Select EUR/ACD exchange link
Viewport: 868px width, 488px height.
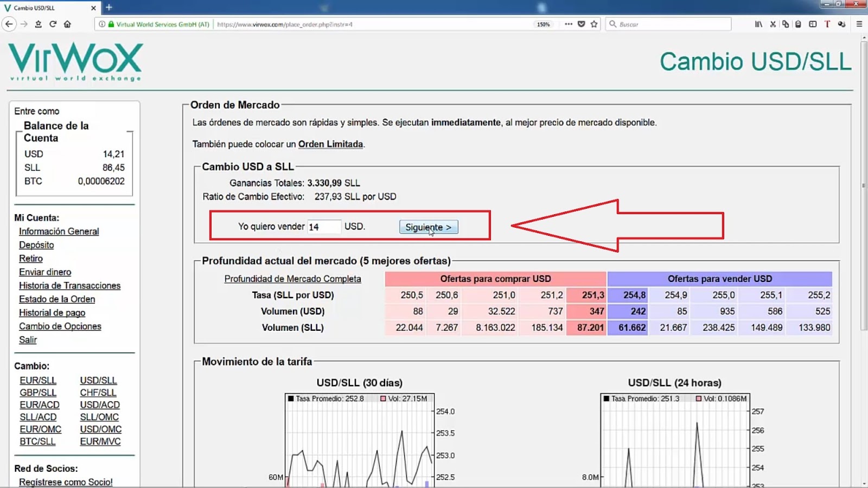[x=40, y=405]
